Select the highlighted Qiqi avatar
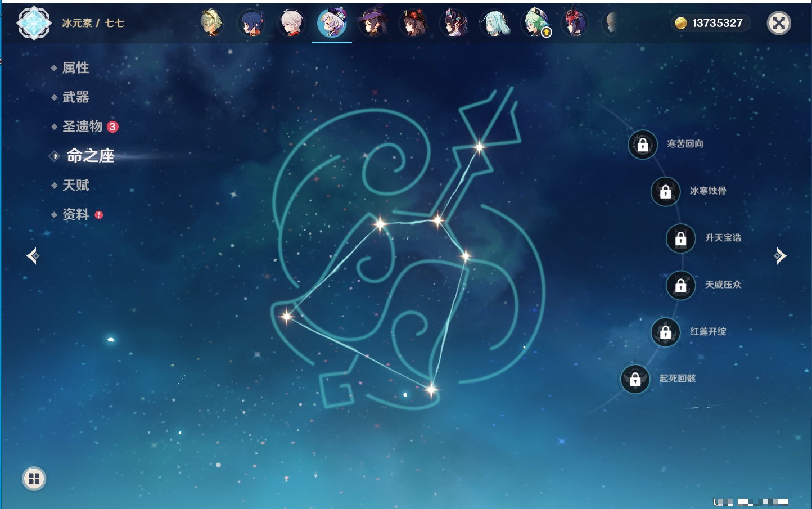 pos(332,23)
